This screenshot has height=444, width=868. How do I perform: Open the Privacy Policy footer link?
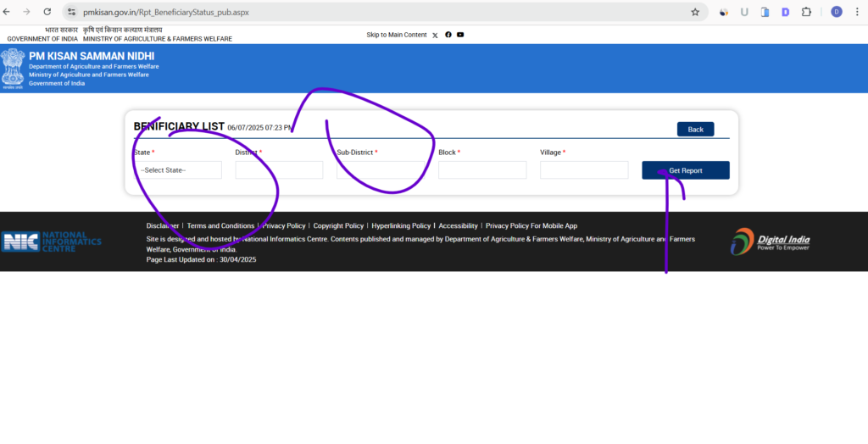coord(284,226)
